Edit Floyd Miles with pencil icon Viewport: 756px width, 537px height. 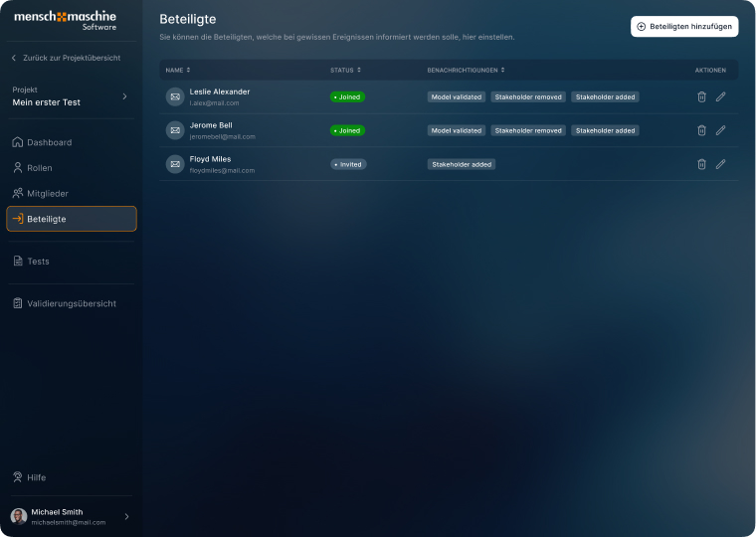[x=720, y=164]
